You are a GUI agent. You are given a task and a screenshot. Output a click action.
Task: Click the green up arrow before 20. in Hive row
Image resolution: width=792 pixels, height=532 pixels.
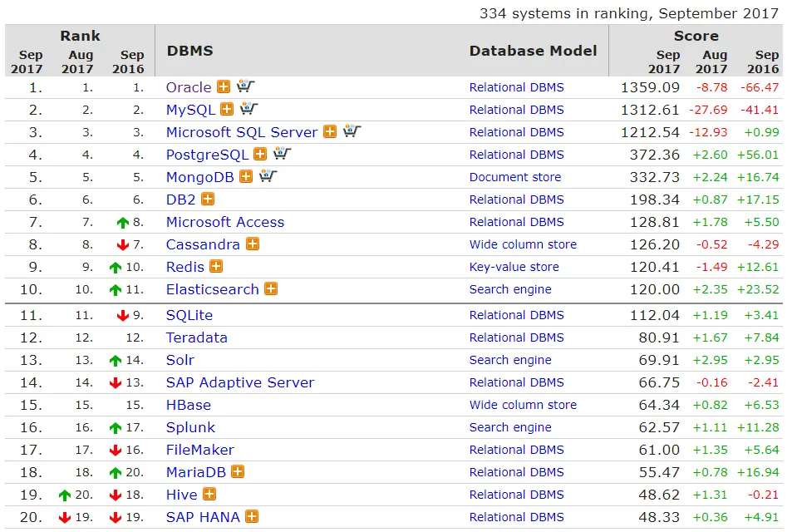point(65,495)
